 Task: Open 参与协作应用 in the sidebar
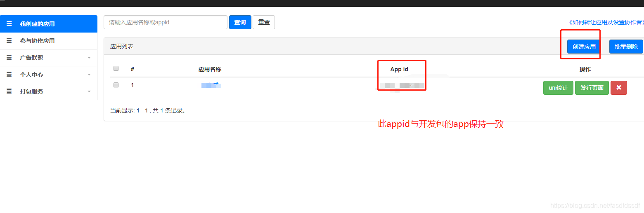point(49,41)
